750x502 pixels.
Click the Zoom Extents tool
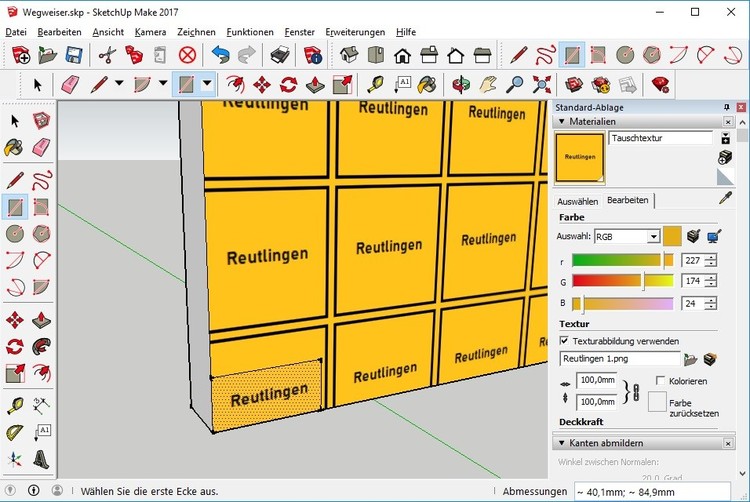pos(541,85)
